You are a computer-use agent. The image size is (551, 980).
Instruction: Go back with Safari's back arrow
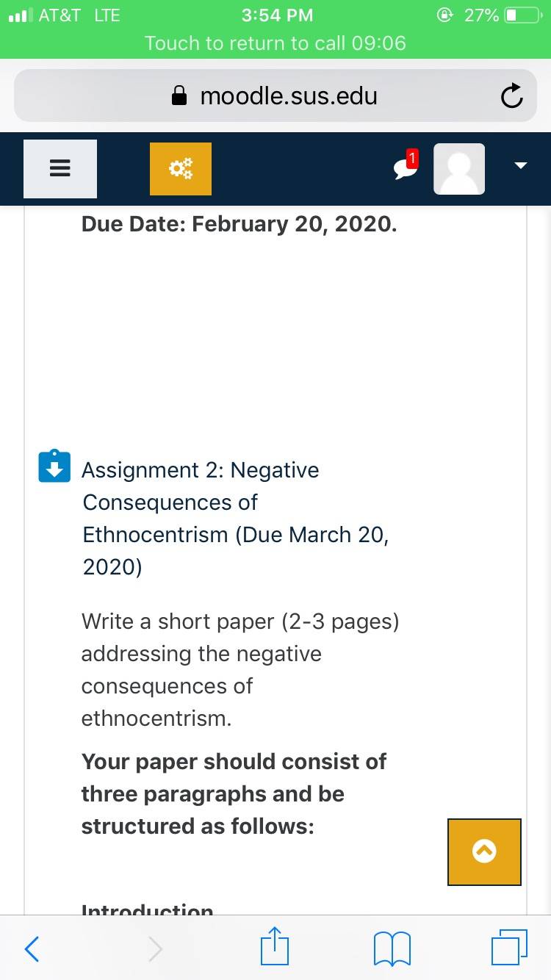tap(32, 948)
